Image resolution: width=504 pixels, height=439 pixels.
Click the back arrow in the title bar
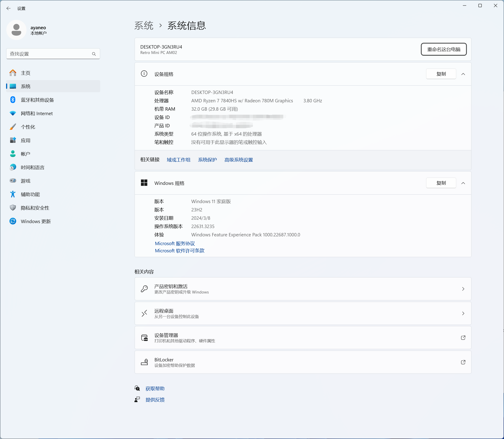click(x=9, y=8)
